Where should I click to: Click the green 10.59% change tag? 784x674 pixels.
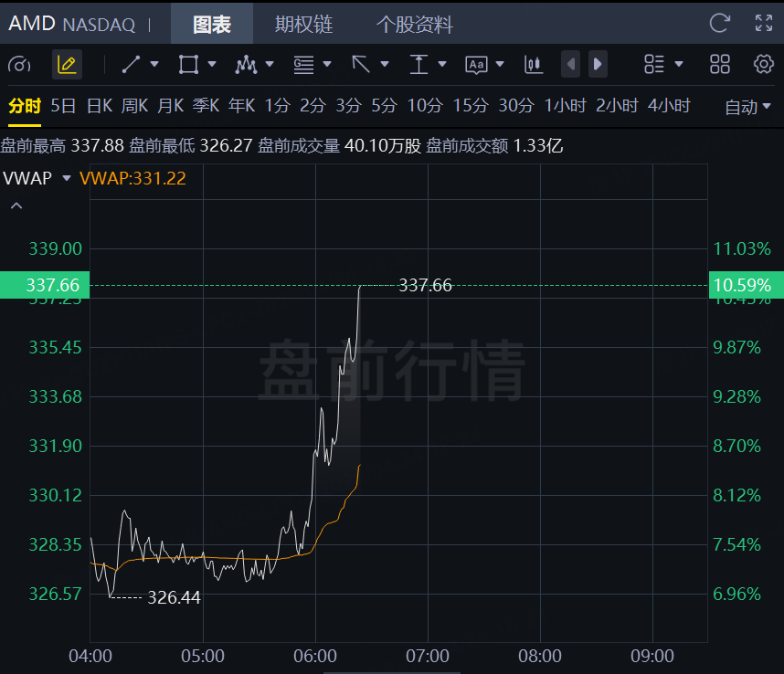747,285
